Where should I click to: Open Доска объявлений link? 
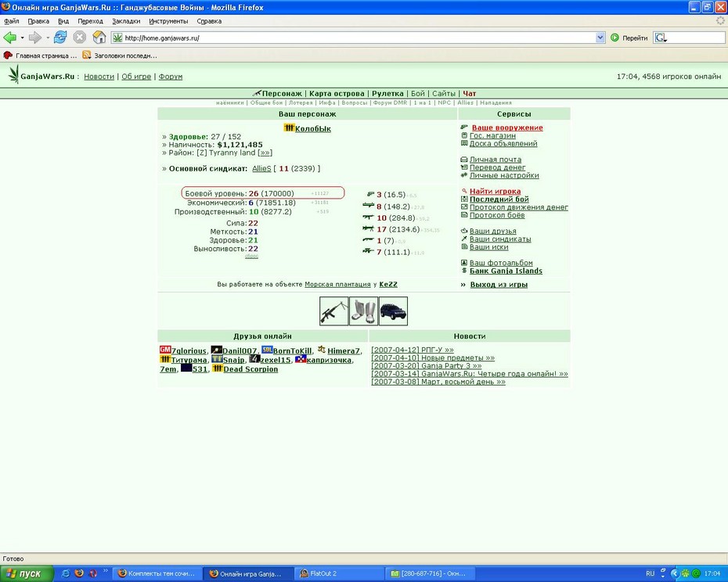[x=503, y=143]
